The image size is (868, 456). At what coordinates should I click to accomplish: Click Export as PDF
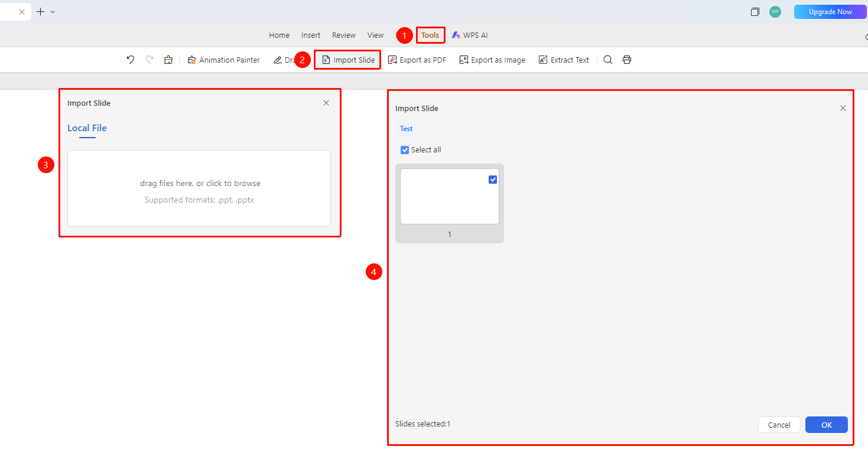[417, 60]
